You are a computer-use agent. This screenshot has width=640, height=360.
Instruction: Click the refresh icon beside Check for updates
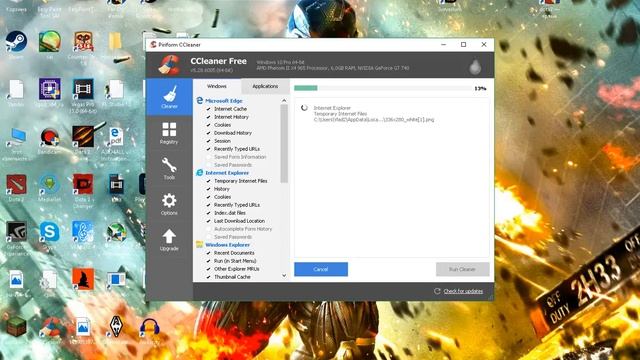coord(437,291)
